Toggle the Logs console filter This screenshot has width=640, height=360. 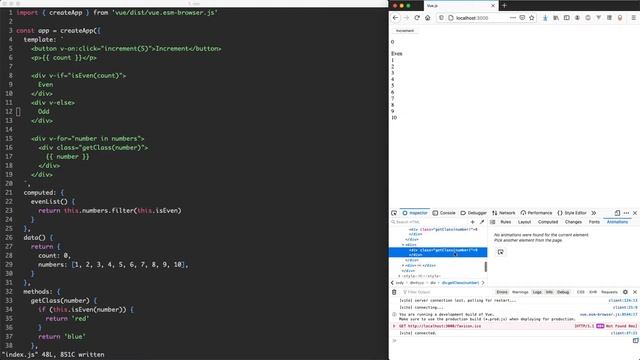[537, 292]
